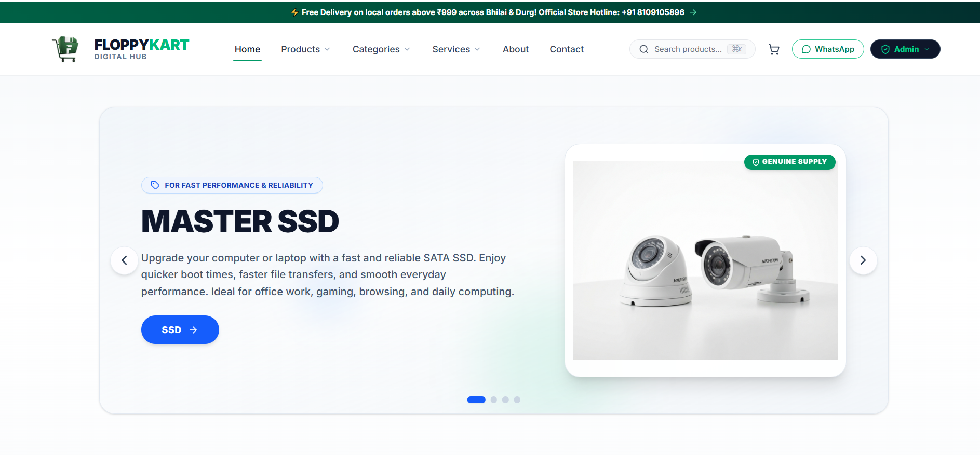Viewport: 980px width, 455px height.
Task: Jump to the third carousel slide dot
Action: coord(505,400)
